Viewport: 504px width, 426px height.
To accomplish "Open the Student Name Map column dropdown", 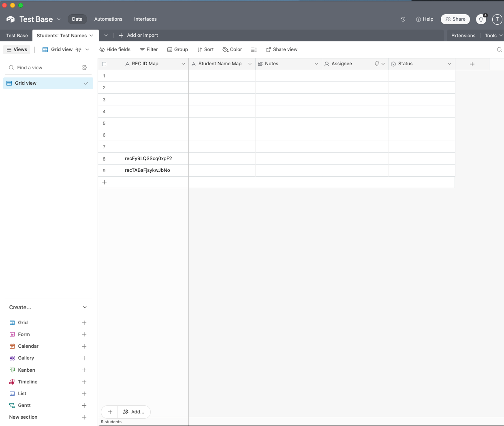I will tap(250, 64).
